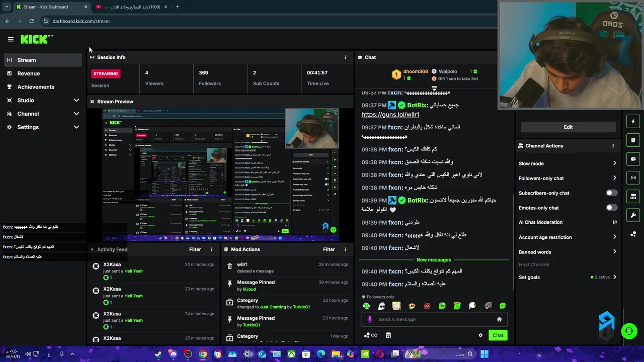Open the lightning bolt quick actions widget
This screenshot has height=362, width=644.
pyautogui.click(x=633, y=121)
